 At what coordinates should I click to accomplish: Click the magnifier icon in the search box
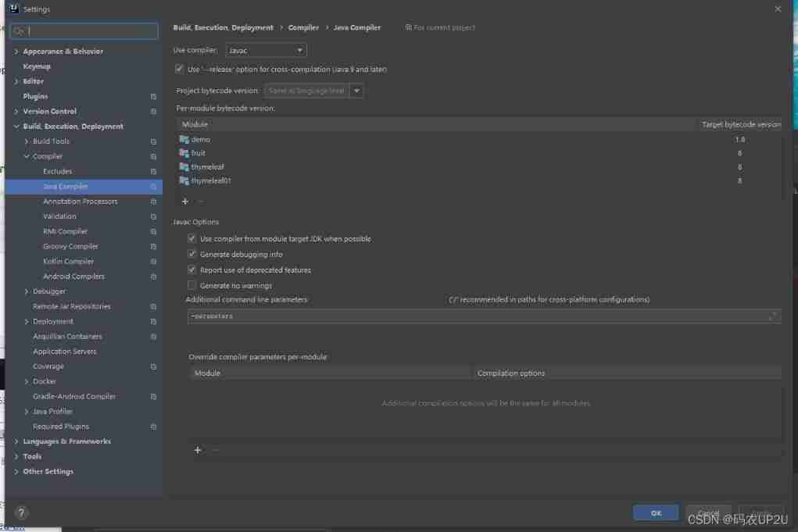click(x=16, y=30)
